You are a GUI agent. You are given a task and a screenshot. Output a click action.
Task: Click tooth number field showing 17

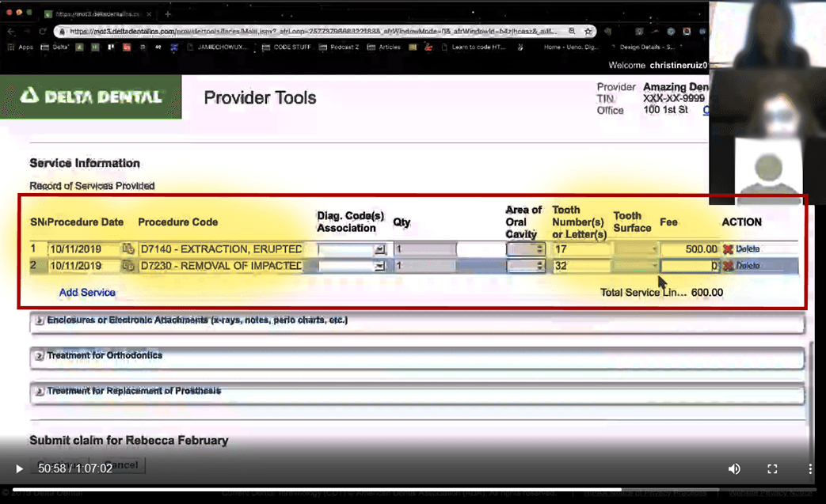click(x=581, y=249)
